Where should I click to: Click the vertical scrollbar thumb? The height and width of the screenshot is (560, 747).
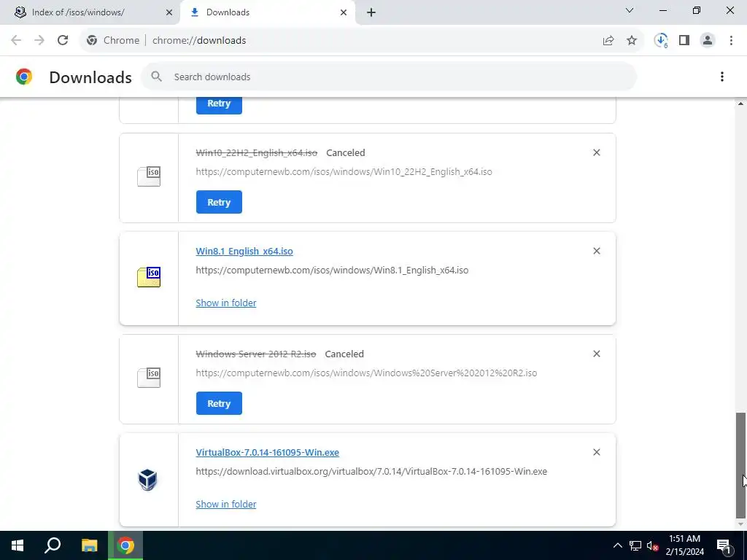tap(740, 465)
